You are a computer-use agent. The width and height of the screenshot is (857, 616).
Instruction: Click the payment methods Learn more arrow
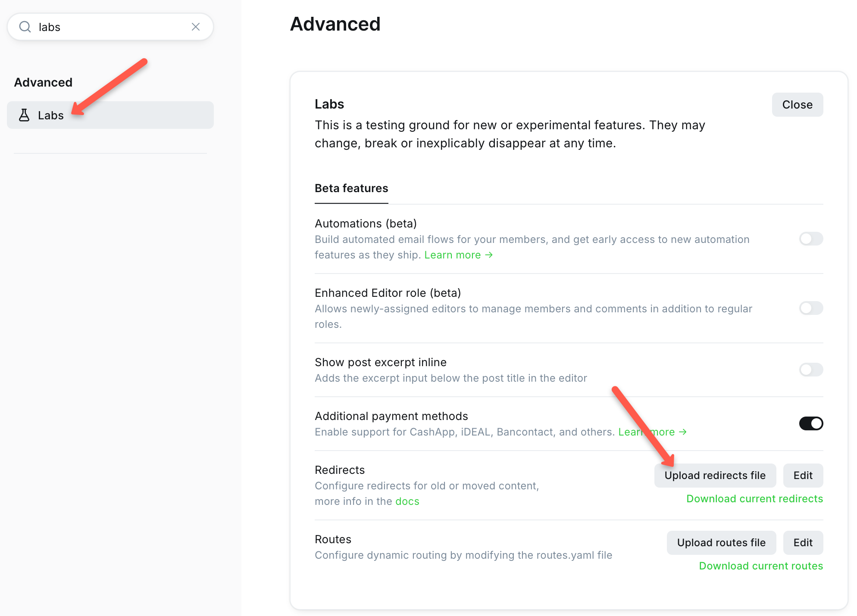[x=683, y=432]
